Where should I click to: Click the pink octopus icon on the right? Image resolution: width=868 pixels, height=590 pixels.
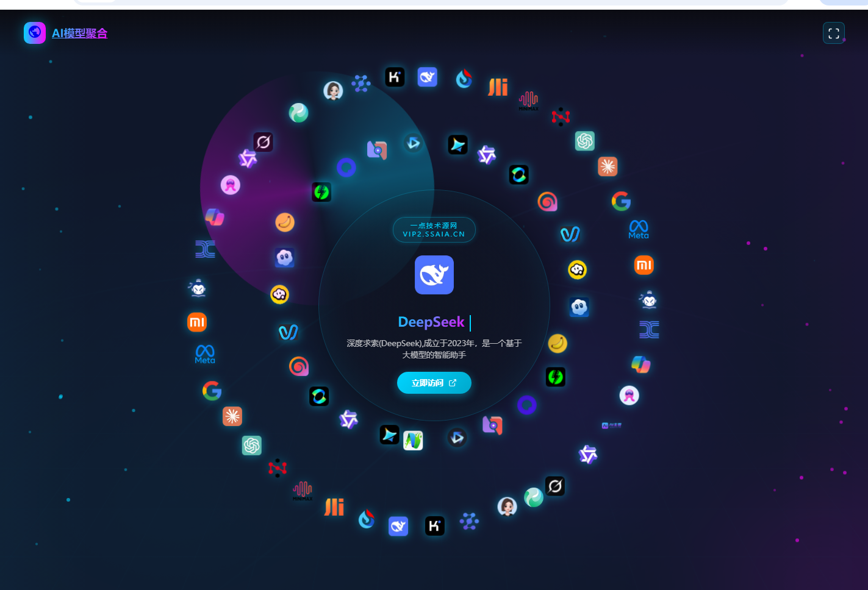point(629,396)
